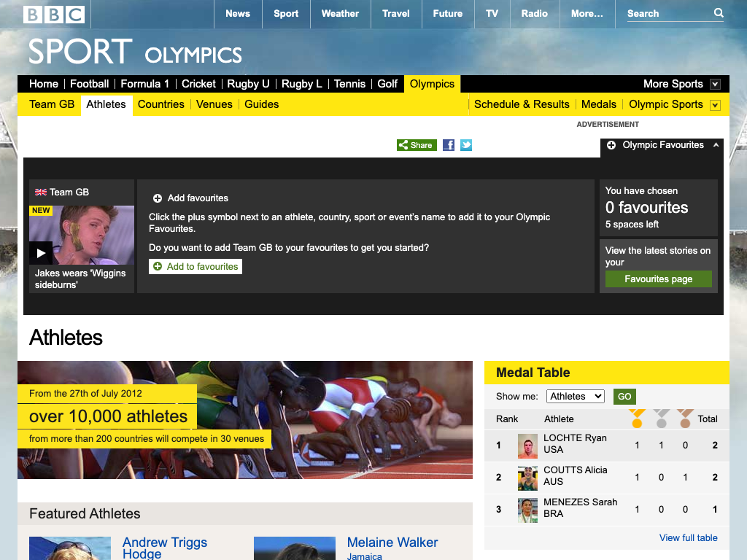Viewport: 747px width, 560px height.
Task: Click plus icon beside Olympic Favourites
Action: tap(611, 145)
